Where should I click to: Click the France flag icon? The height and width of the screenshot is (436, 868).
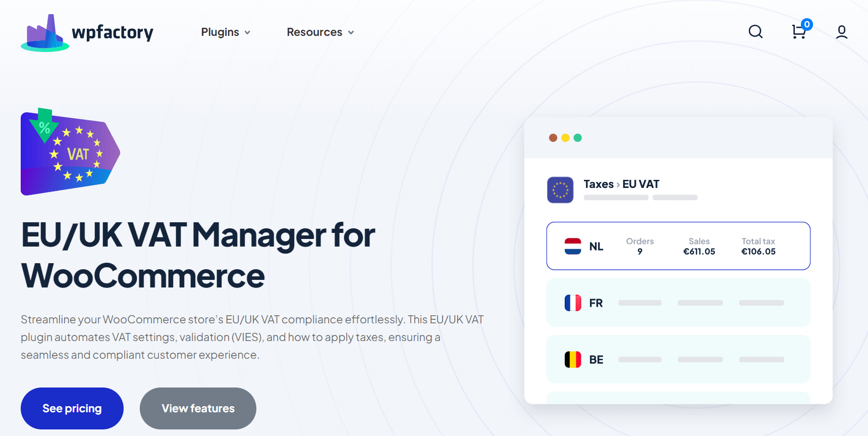(x=573, y=303)
